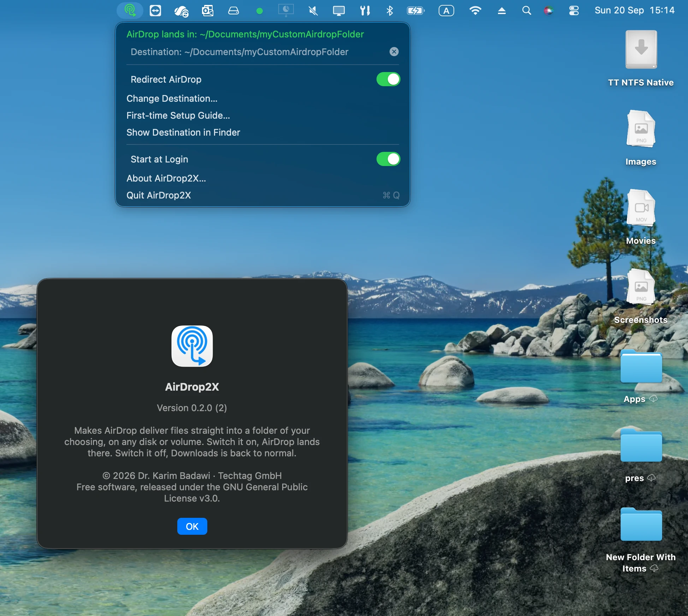Image resolution: width=688 pixels, height=616 pixels.
Task: Click the tools wrench menu bar icon
Action: pos(365,11)
